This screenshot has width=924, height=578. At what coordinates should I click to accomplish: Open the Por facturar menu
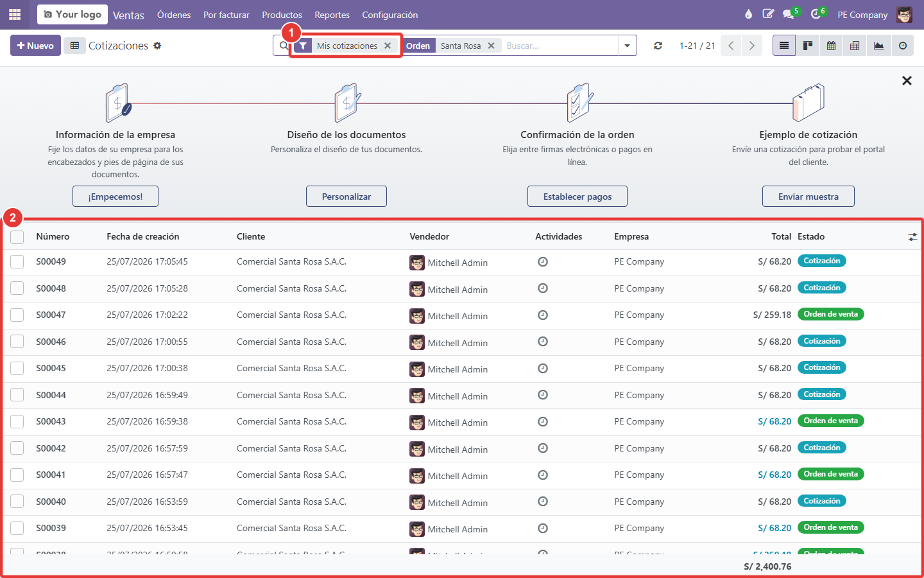(x=227, y=15)
